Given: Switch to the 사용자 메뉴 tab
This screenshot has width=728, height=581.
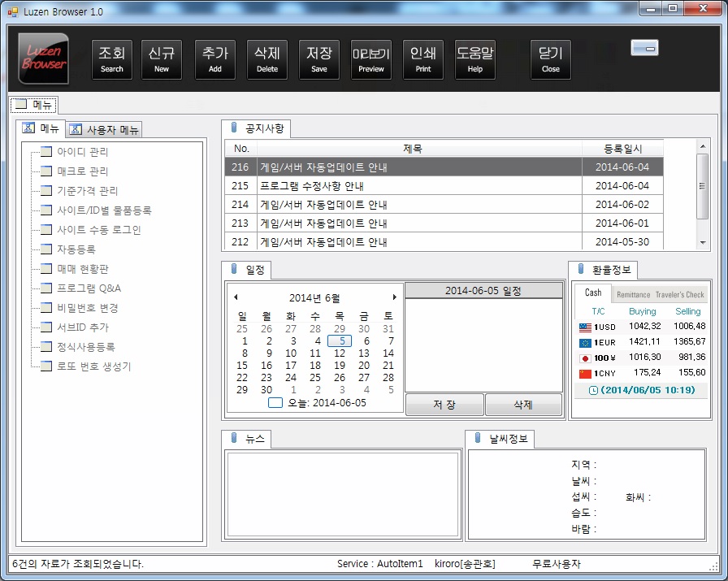Looking at the screenshot, I should [x=105, y=130].
